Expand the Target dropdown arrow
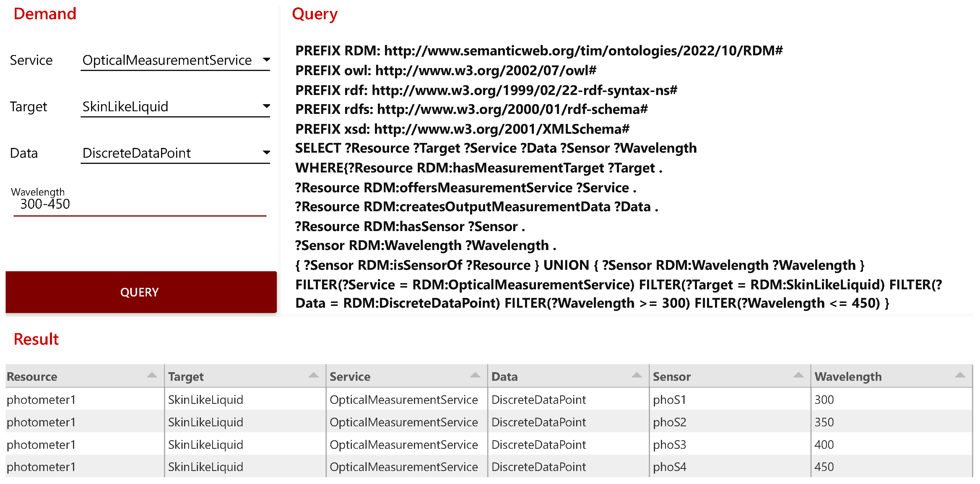This screenshot has width=980, height=484. click(266, 106)
